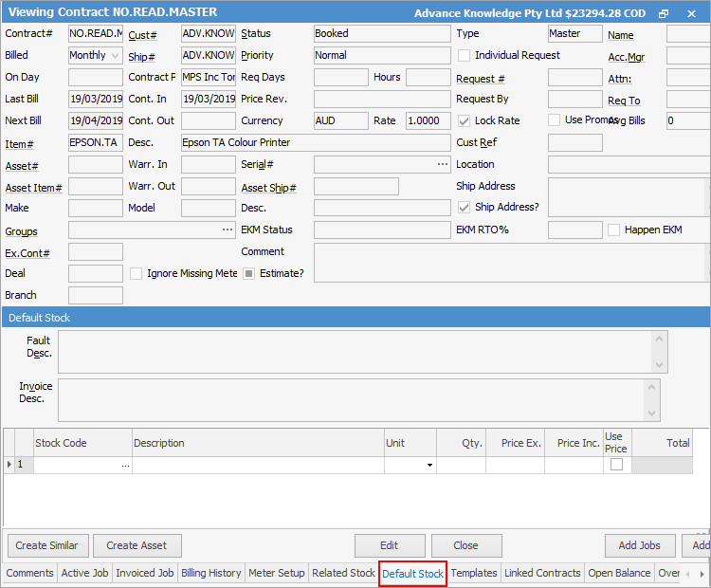Click the Ship# link label
The width and height of the screenshot is (711, 588).
(141, 57)
